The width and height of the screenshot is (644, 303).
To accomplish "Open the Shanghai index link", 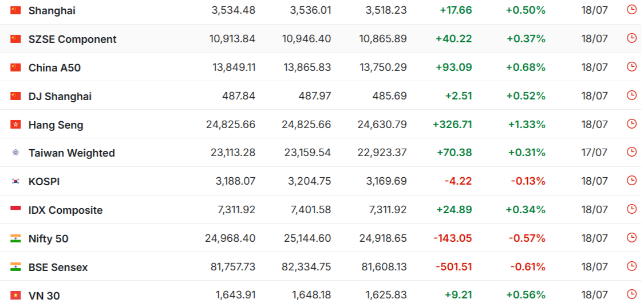I will (x=52, y=11).
